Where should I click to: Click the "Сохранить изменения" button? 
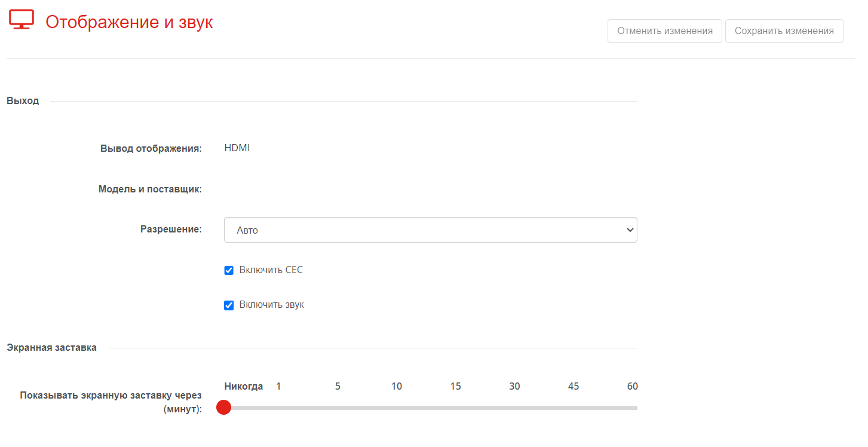784,31
